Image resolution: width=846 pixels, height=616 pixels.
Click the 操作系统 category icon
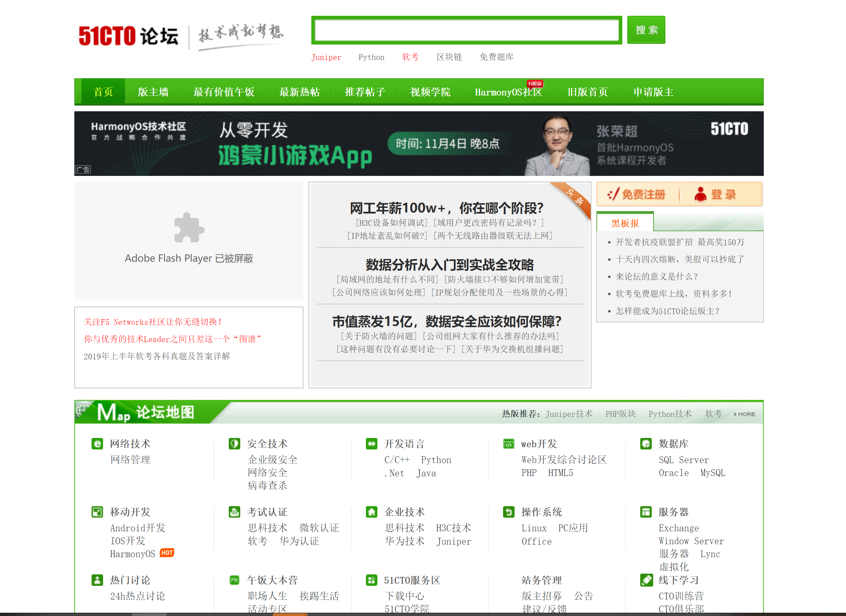(508, 512)
